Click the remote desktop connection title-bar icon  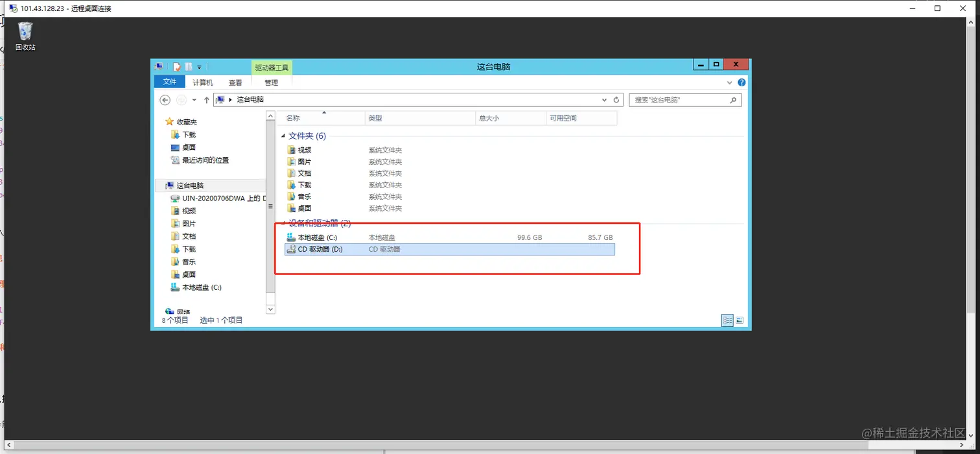point(12,8)
